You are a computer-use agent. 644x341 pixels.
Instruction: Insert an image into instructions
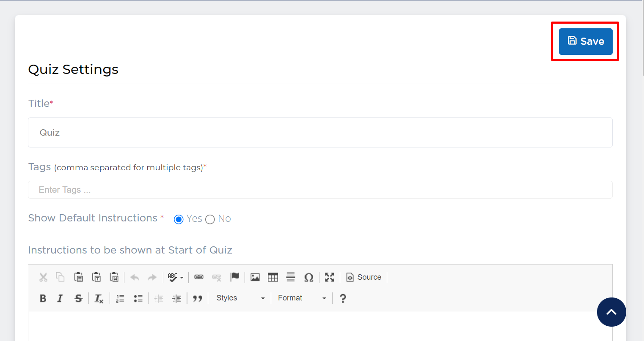[255, 277]
